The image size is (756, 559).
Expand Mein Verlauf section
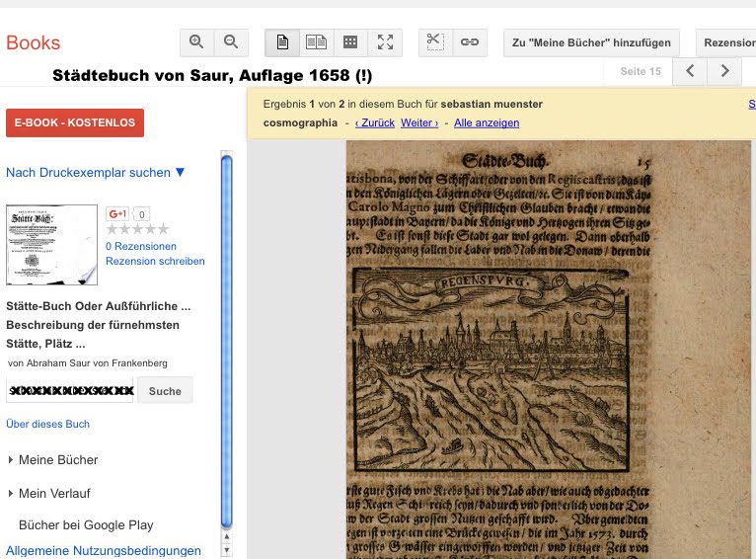[49, 494]
